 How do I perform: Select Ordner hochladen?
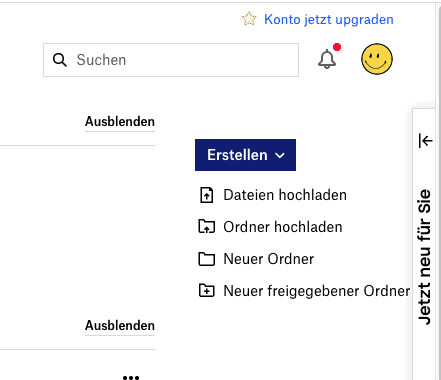tap(283, 227)
